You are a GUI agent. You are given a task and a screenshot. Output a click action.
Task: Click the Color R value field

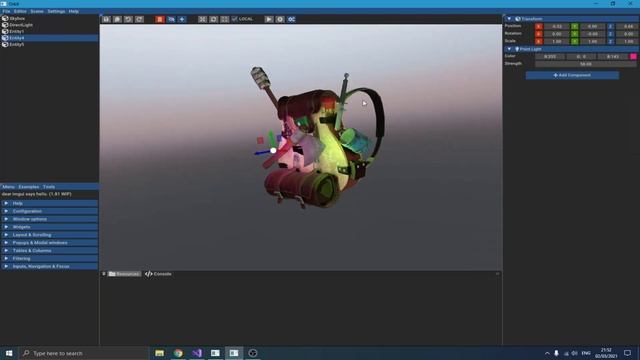point(550,57)
